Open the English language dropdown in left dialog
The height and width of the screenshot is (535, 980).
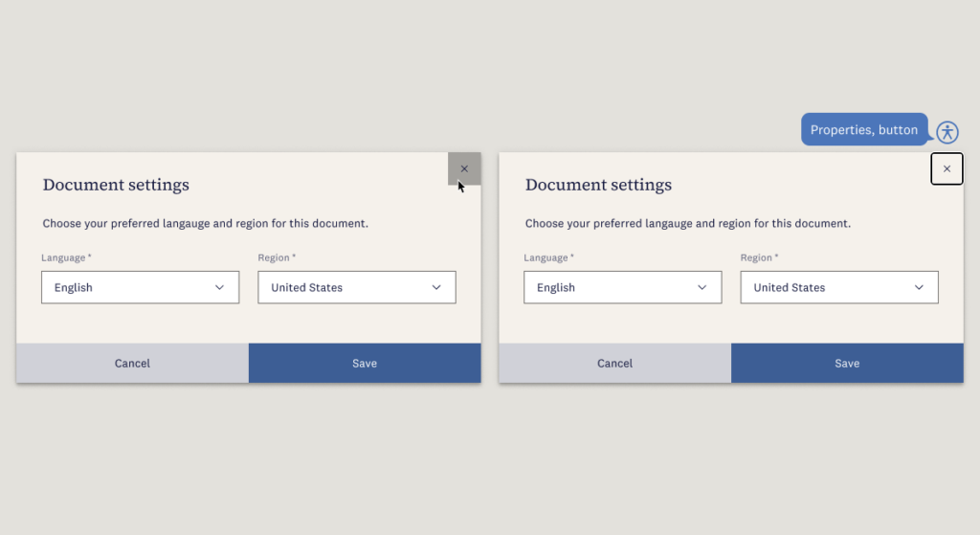(140, 287)
